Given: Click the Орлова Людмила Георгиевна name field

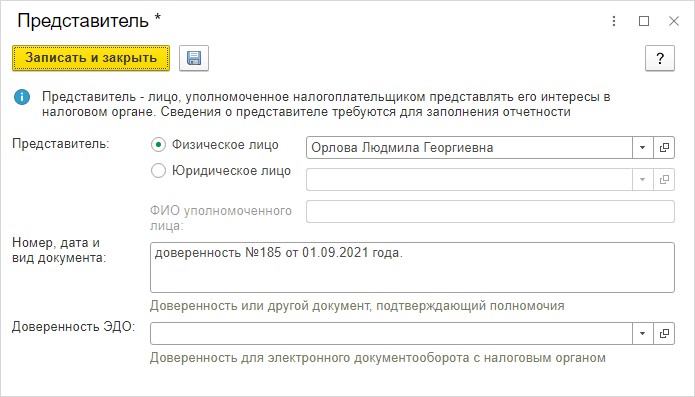Looking at the screenshot, I should point(469,148).
